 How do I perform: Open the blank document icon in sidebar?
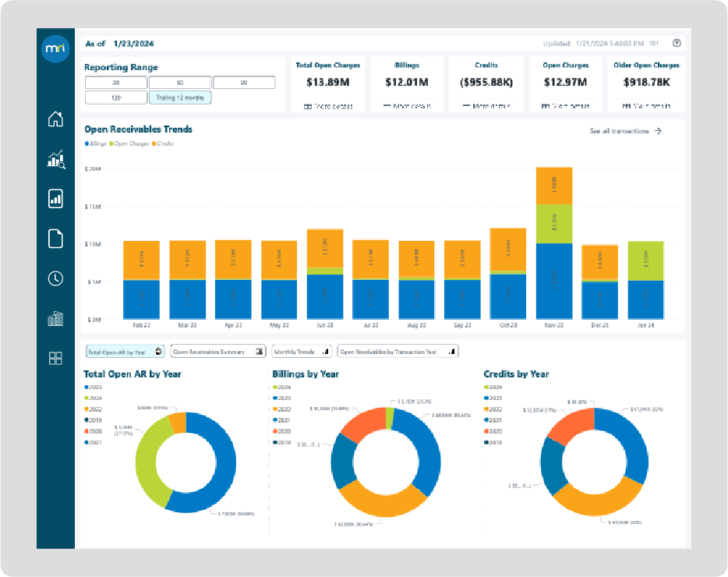55,239
